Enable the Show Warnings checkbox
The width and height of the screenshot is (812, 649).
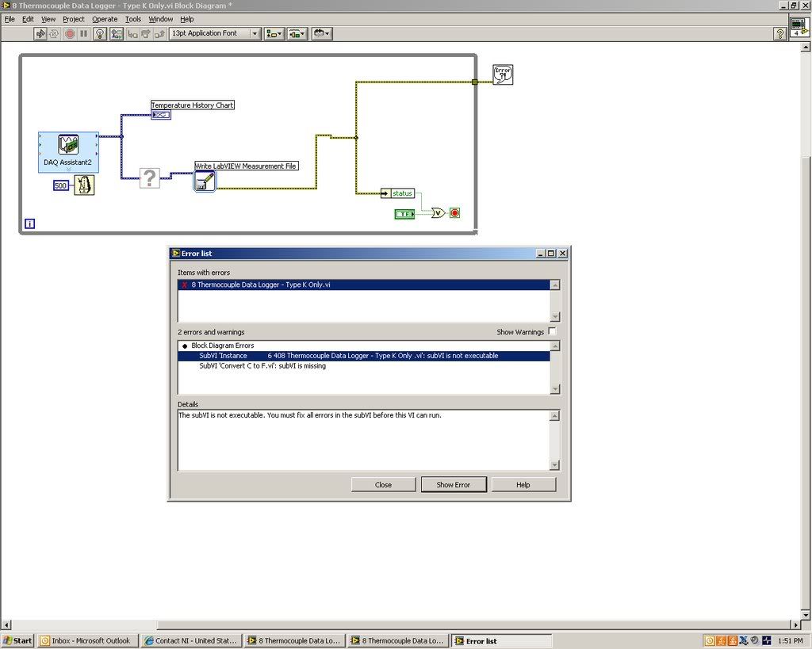coord(552,332)
